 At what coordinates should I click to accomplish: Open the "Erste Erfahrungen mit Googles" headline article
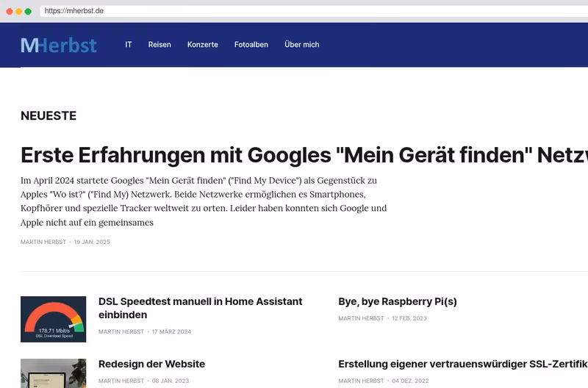(x=304, y=155)
